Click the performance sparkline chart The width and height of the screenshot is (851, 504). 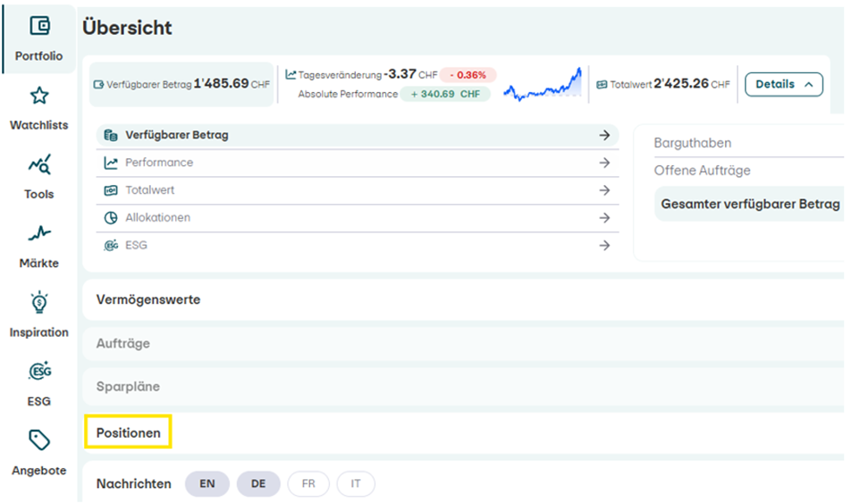542,85
